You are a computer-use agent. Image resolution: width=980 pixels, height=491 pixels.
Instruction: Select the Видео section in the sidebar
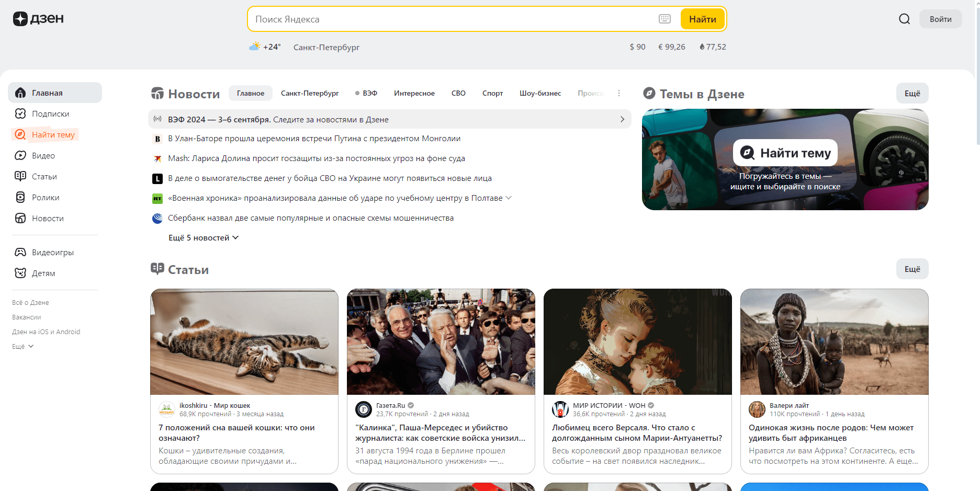tap(20, 155)
